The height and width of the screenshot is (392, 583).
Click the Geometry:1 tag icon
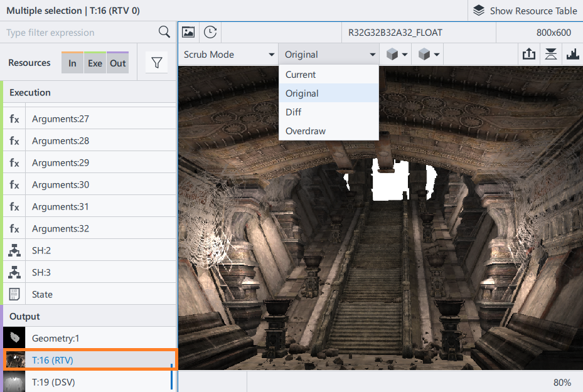[x=14, y=338]
